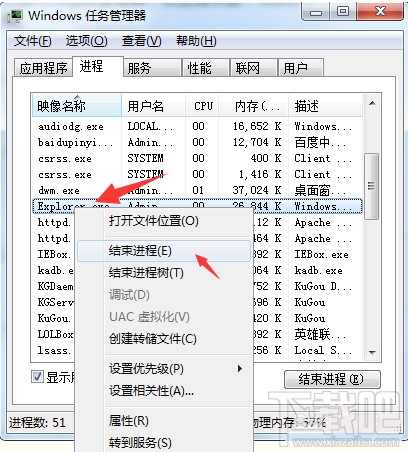Viewport: 408px width, 452px height.
Task: Click the 结束进程(E) button at the bottom
Action: tap(332, 379)
